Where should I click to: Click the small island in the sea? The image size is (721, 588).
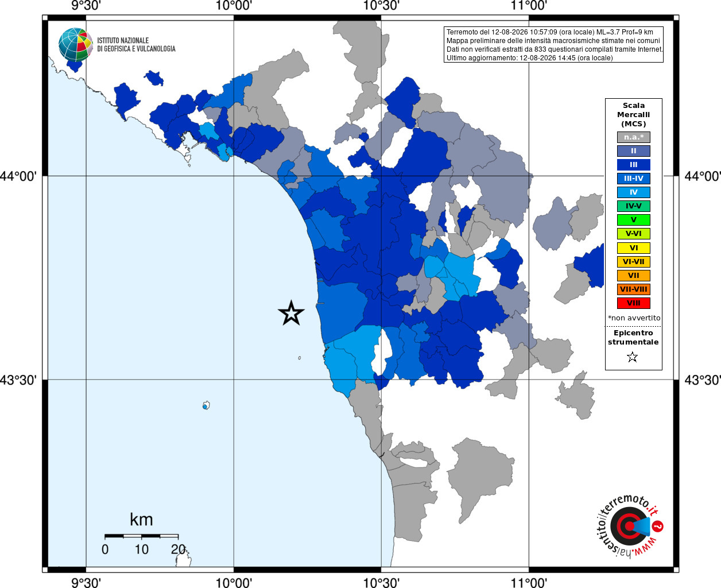click(206, 405)
